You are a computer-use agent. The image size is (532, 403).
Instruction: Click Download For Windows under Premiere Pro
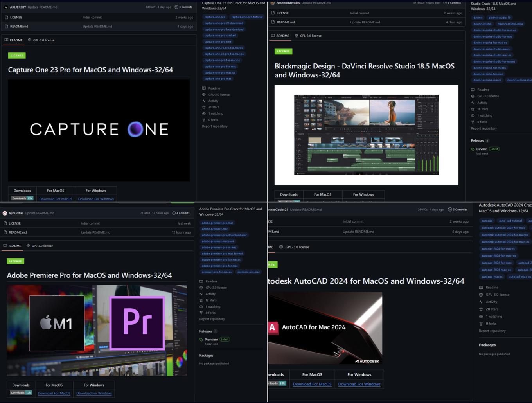pyautogui.click(x=94, y=393)
